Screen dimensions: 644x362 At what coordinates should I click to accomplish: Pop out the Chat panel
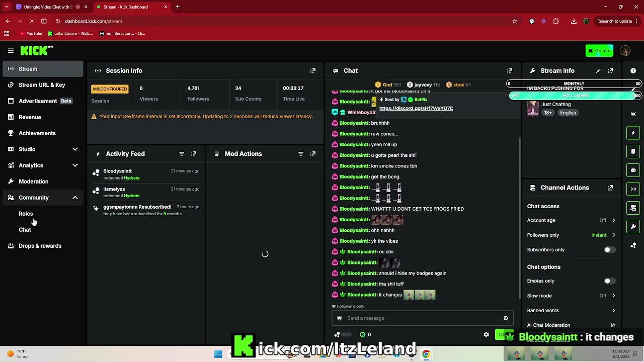(510, 71)
